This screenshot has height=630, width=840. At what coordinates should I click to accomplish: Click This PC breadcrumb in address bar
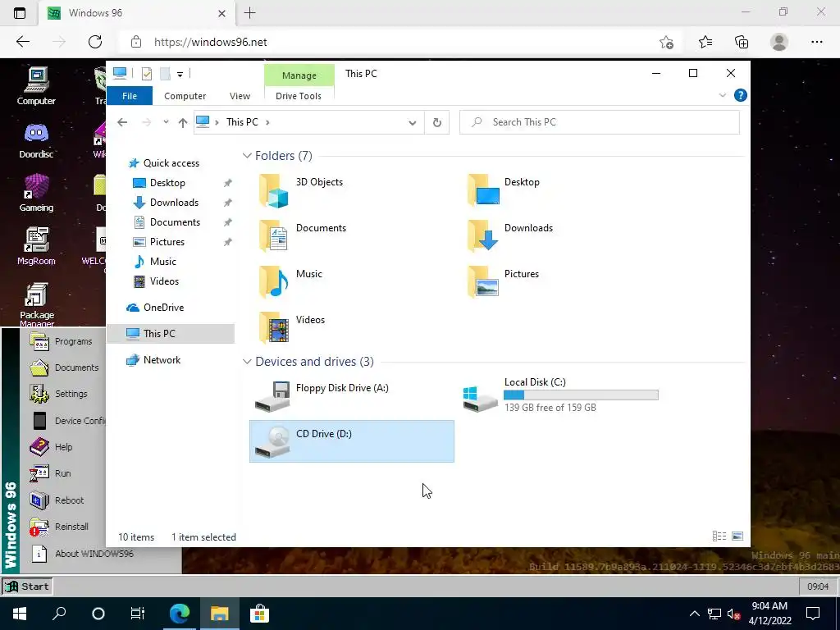[x=242, y=122]
